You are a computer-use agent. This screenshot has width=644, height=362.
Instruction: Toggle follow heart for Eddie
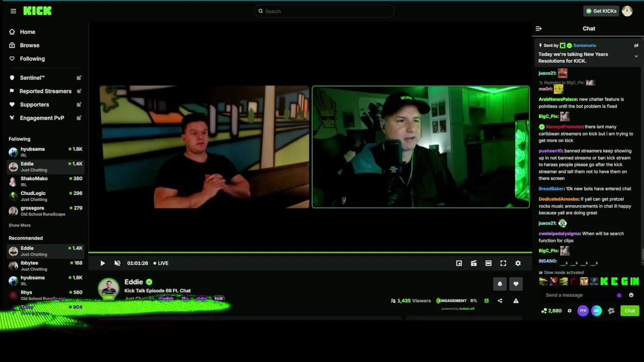tap(516, 284)
